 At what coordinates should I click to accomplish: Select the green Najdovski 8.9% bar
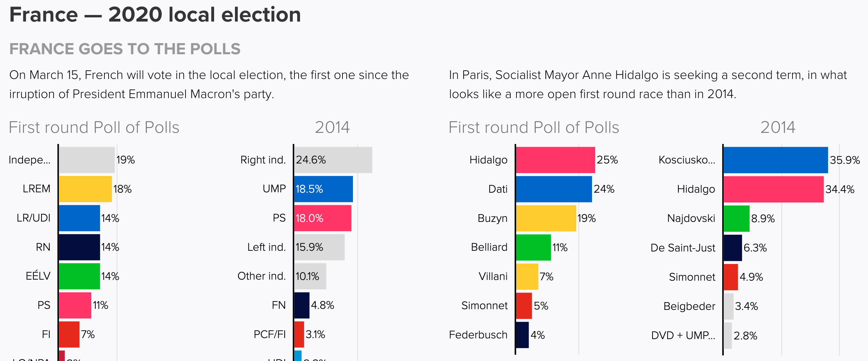[736, 218]
